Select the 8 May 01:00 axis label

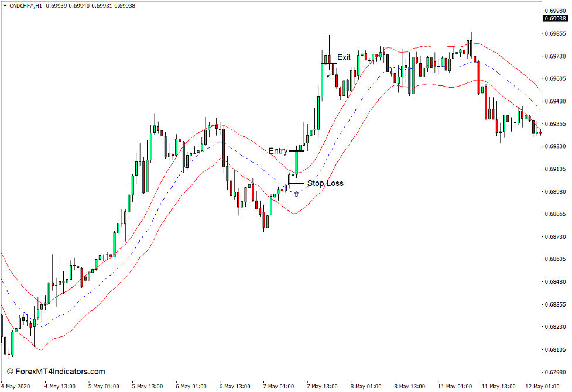pyautogui.click(x=366, y=386)
